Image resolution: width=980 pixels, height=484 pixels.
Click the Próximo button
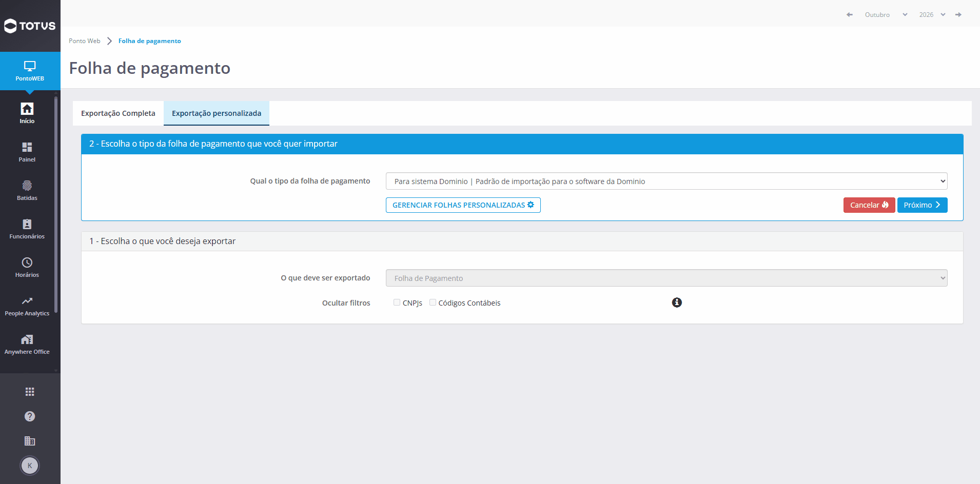922,205
